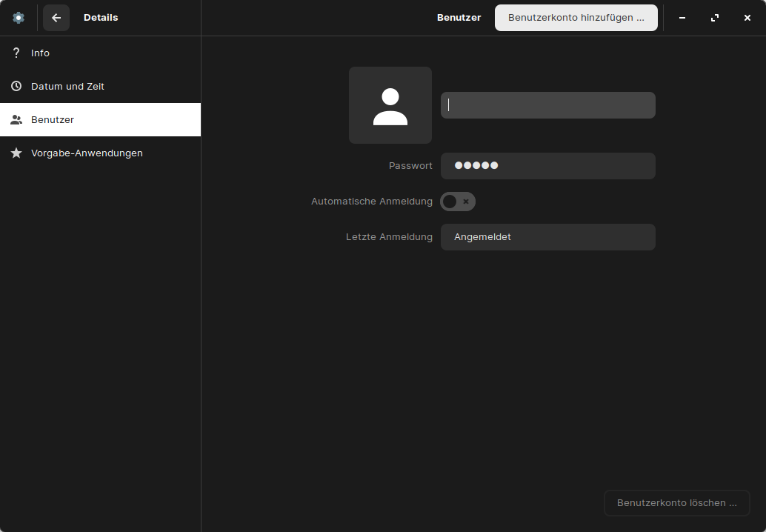Click the people icon next to Benutzer

coord(16,119)
